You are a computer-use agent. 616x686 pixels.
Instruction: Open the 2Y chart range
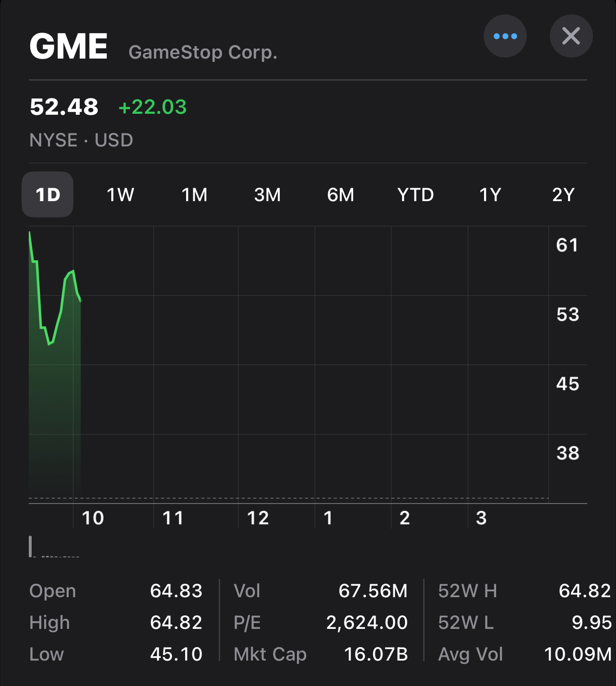coord(563,195)
